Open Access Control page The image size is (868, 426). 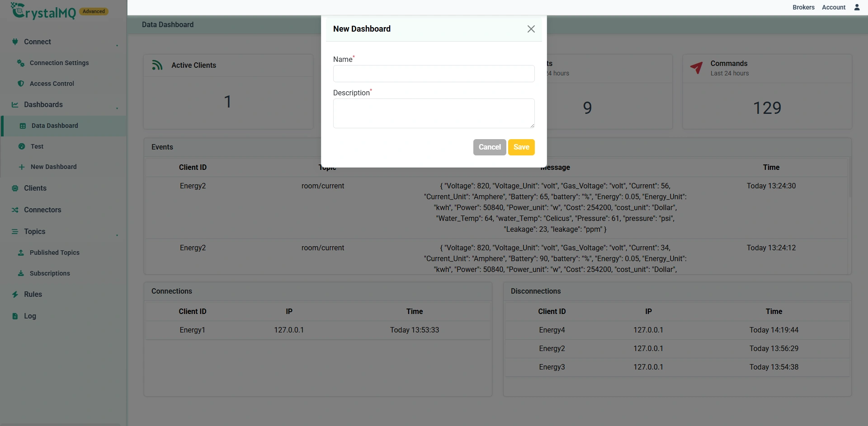52,84
